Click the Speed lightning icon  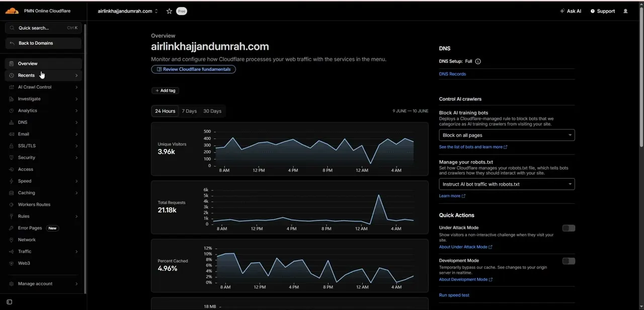(x=12, y=181)
